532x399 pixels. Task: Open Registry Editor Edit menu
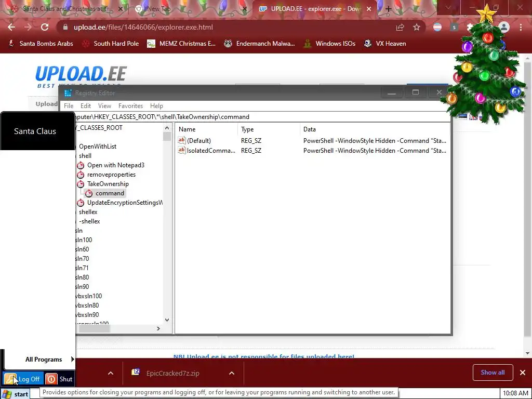[x=86, y=106]
